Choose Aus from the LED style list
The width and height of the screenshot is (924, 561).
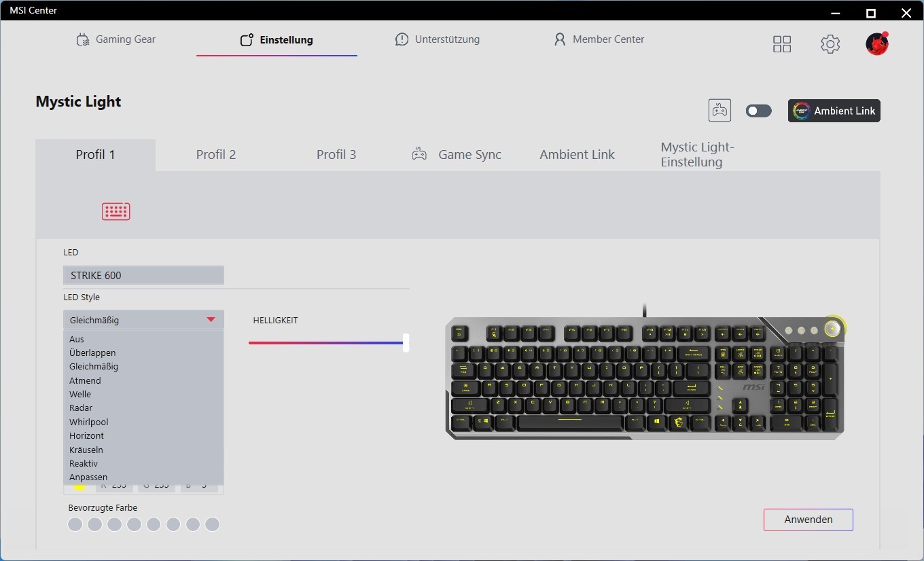tap(143, 339)
